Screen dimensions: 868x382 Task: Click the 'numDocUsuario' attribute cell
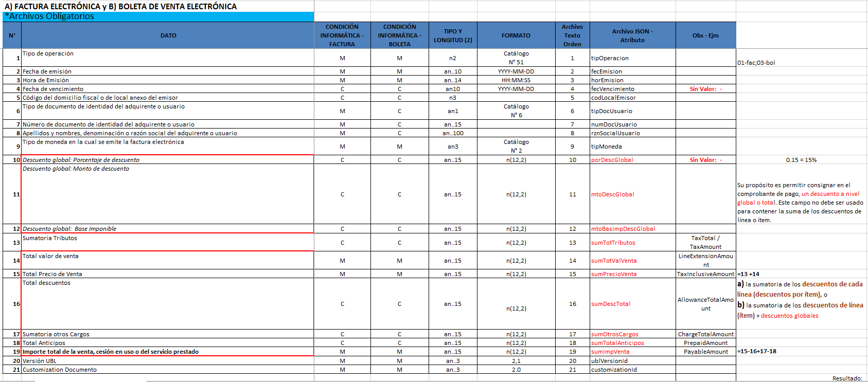click(632, 124)
